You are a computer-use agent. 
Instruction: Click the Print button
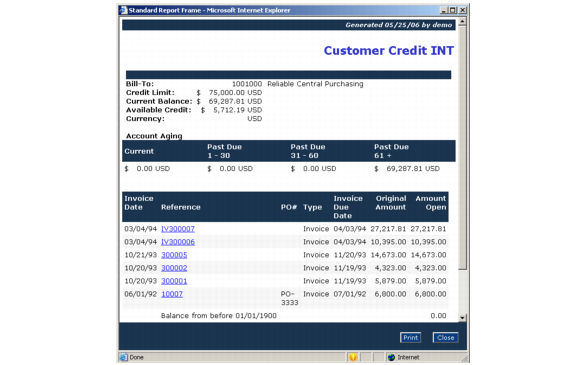[410, 337]
